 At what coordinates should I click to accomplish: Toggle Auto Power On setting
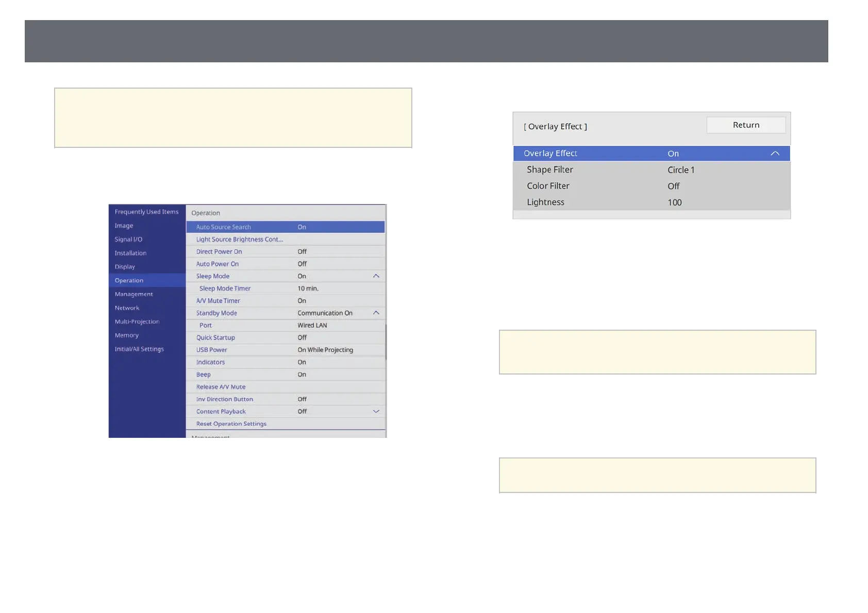pos(285,264)
